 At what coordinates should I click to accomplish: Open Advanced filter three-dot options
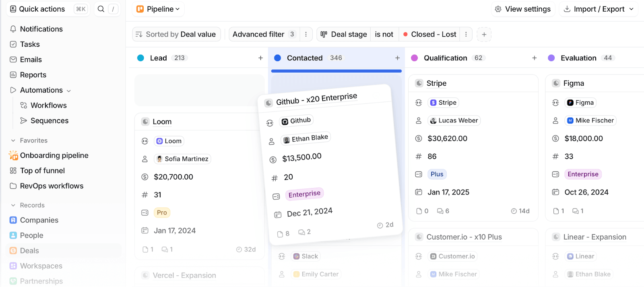click(x=306, y=35)
